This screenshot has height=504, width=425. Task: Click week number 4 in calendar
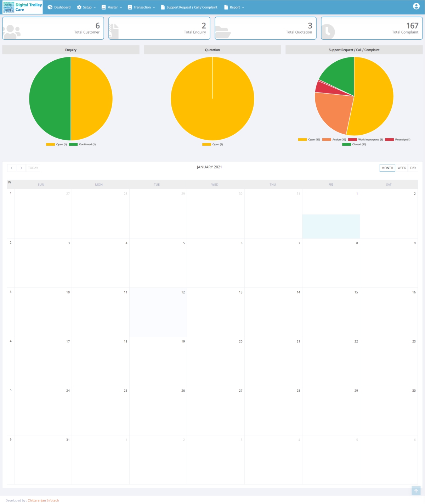pyautogui.click(x=11, y=341)
